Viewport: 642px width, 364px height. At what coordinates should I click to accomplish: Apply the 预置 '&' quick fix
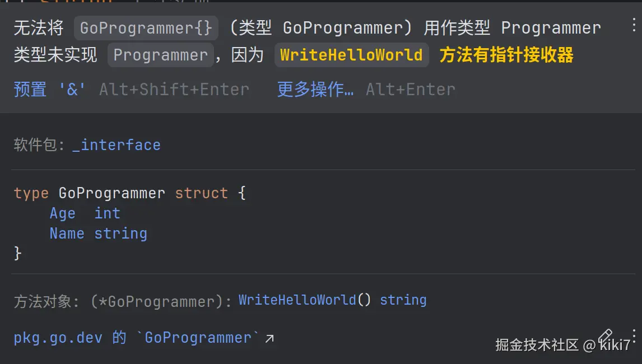point(50,89)
